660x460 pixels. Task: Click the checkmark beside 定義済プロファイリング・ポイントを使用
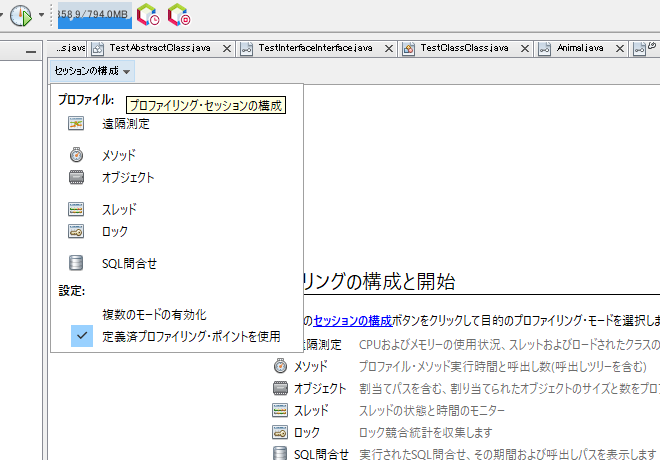(x=82, y=336)
